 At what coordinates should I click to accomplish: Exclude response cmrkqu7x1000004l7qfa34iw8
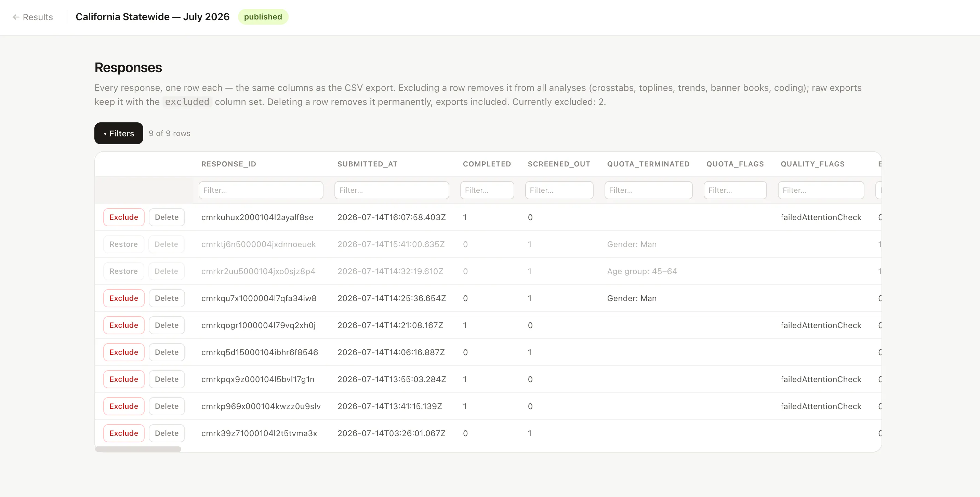[124, 298]
